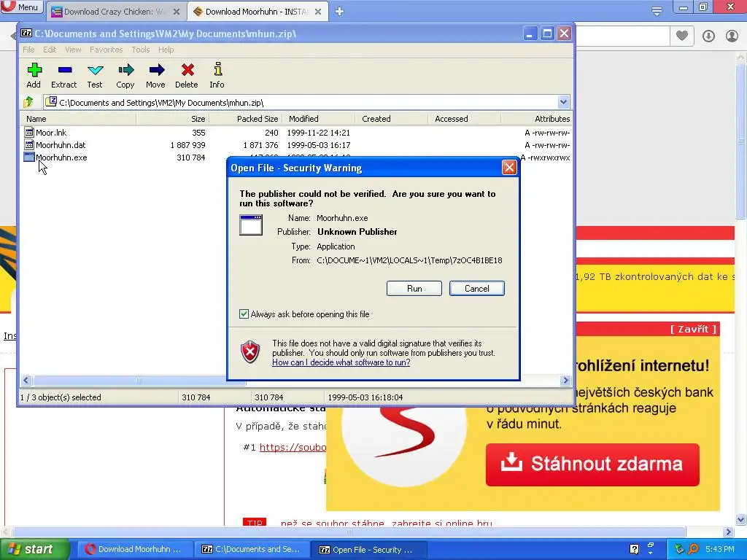This screenshot has width=747, height=560.
Task: Switch to Open File - Security taskbar item
Action: (369, 550)
